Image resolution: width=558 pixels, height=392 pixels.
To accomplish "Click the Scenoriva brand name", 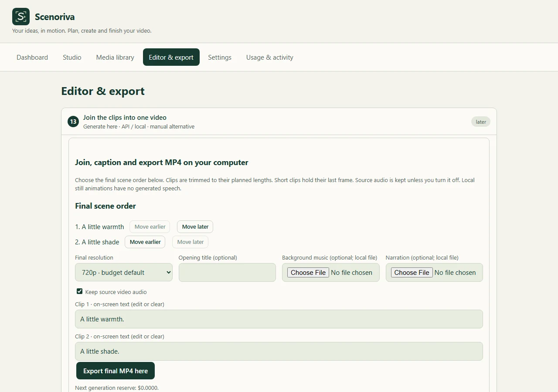I will [x=55, y=17].
